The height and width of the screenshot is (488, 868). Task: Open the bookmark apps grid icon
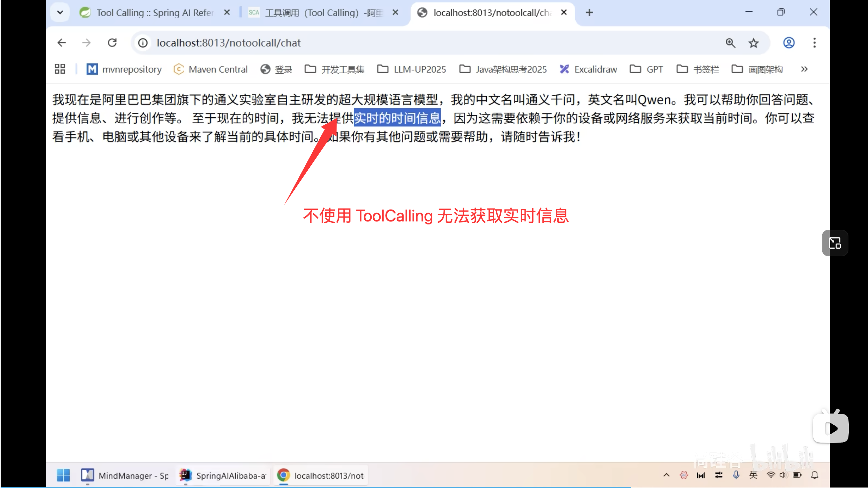60,69
